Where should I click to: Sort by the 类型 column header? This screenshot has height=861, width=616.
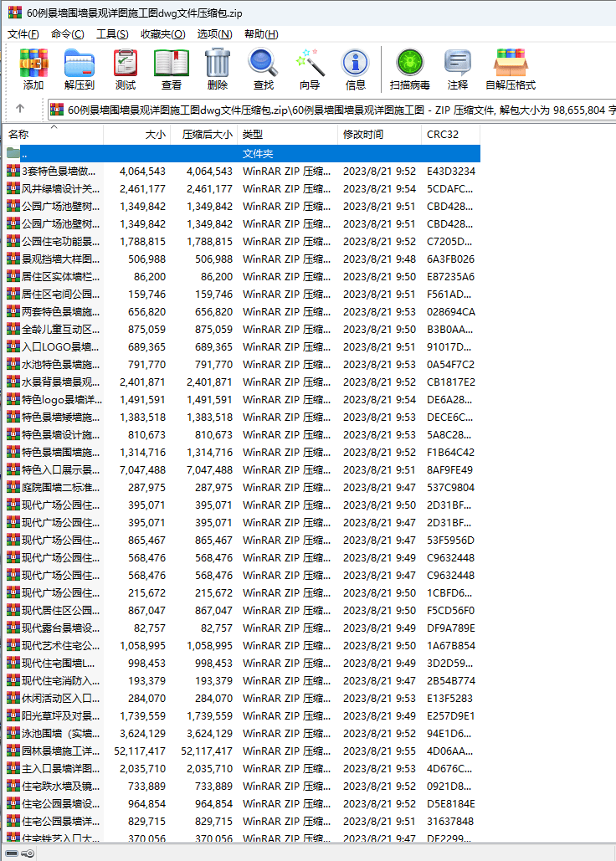(x=287, y=134)
